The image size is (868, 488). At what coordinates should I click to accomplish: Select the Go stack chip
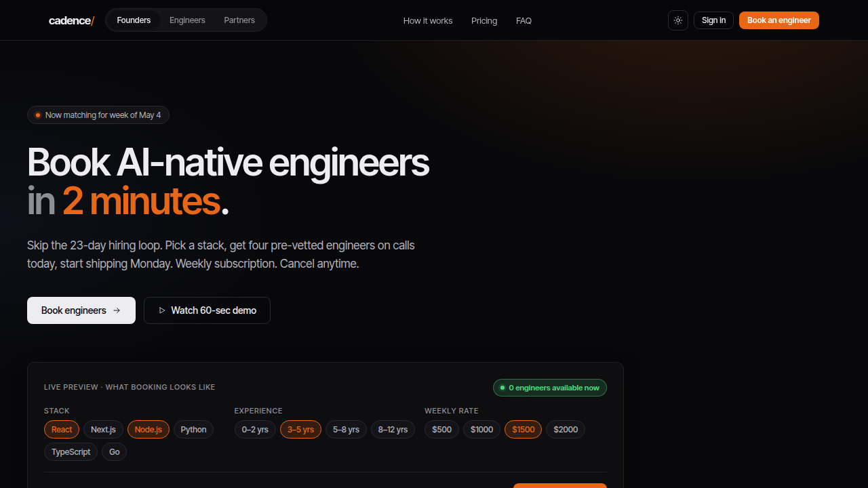(114, 452)
